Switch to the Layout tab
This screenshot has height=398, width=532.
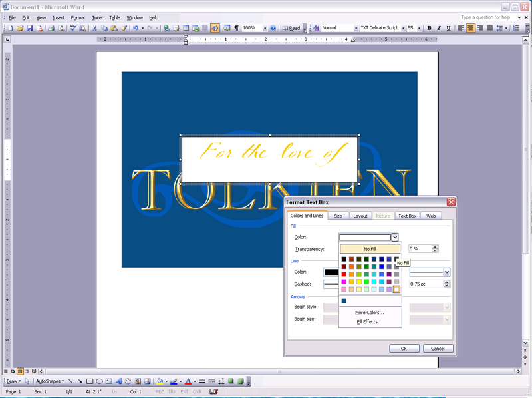click(x=360, y=216)
